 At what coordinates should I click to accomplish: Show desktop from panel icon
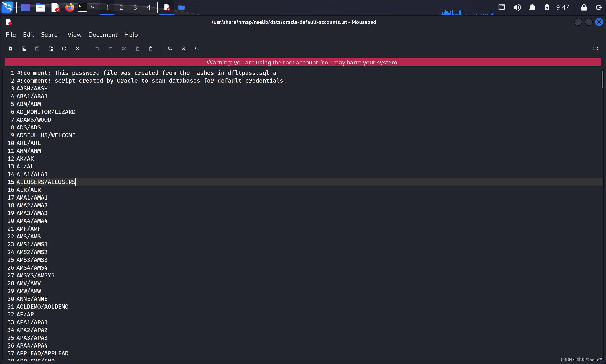(26, 7)
